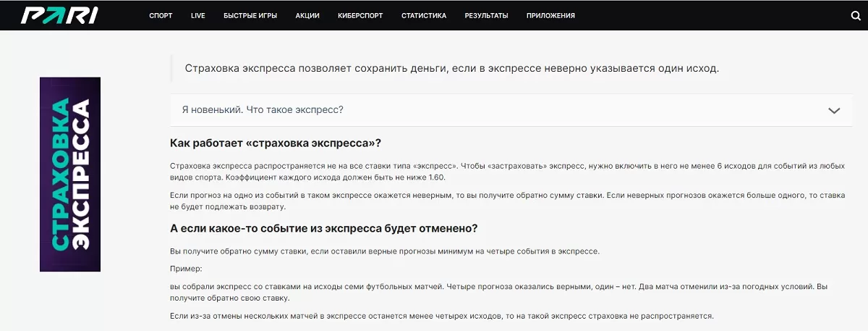Click the line «Вы получите обратно сумму ставки, если оставили»
The height and width of the screenshot is (331, 868).
384,251
